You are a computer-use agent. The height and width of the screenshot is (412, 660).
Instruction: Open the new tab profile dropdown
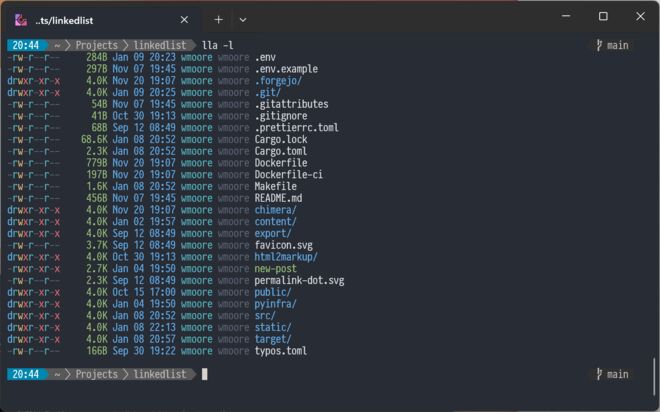click(x=243, y=20)
